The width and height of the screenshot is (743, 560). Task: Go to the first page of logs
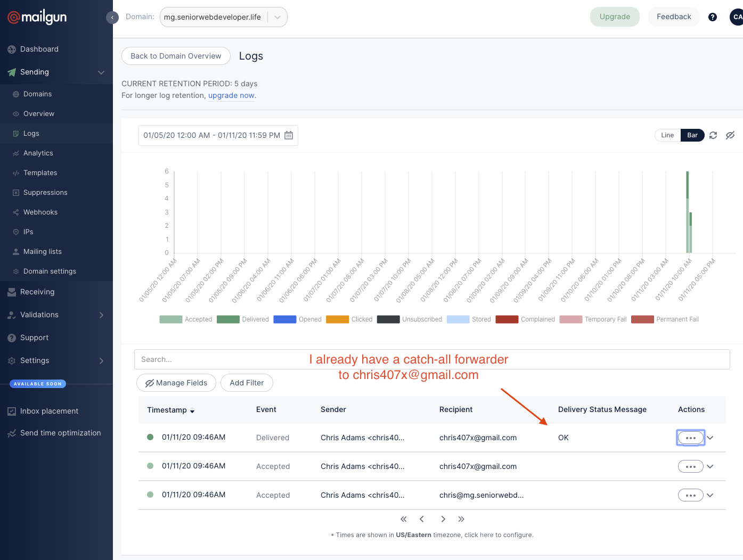[404, 519]
